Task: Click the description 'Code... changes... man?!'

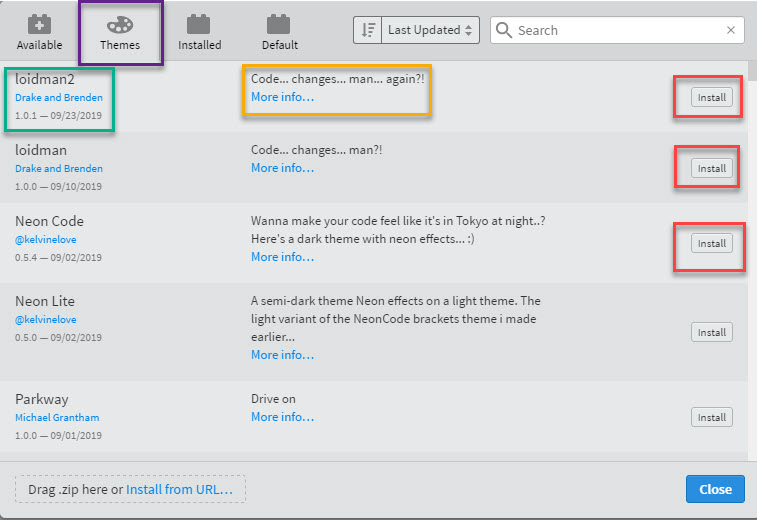Action: [x=317, y=150]
